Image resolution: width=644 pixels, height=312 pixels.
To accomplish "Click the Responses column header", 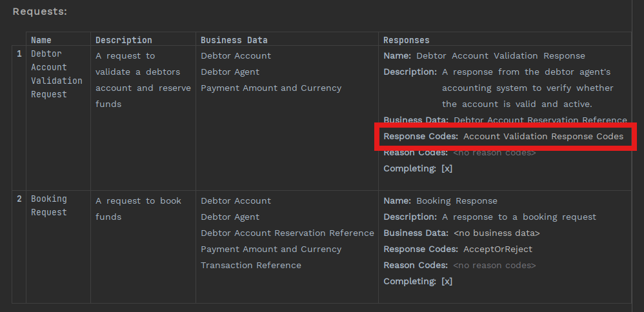I will [406, 40].
